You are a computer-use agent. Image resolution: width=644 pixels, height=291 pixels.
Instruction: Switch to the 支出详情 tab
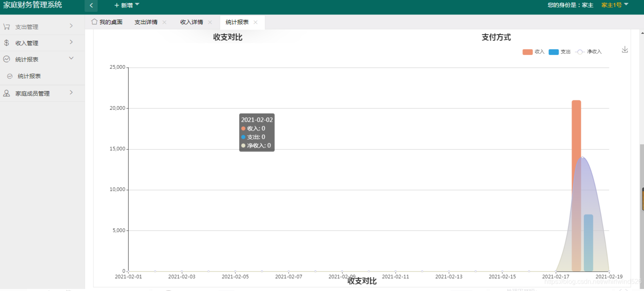pos(146,22)
